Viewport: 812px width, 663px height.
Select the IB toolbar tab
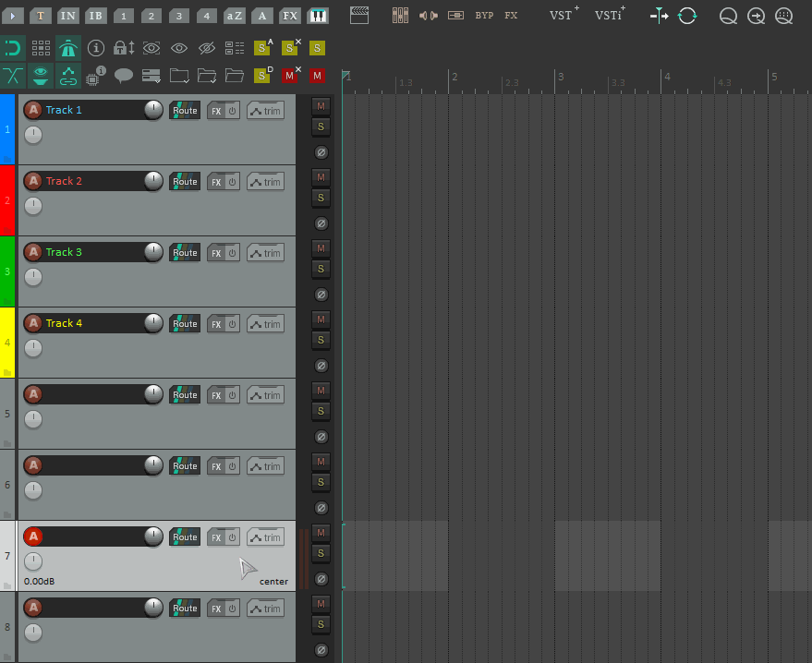96,16
